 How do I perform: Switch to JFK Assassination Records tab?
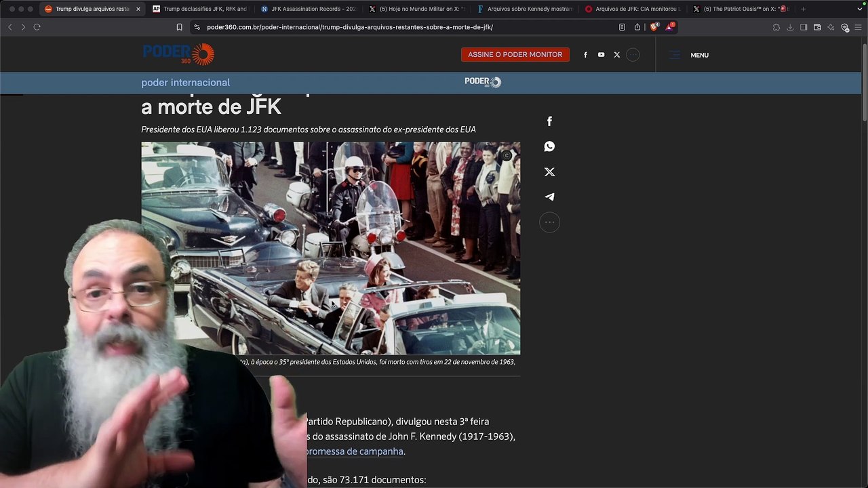click(308, 9)
